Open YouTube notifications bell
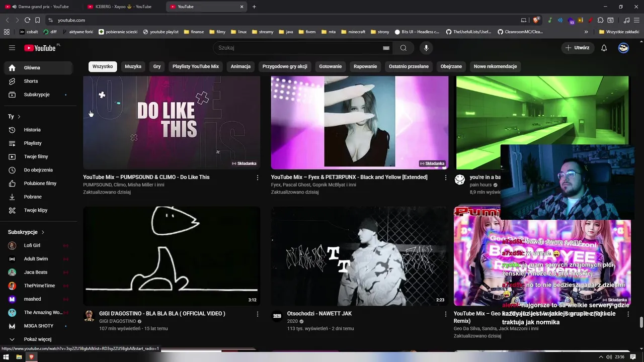The height and width of the screenshot is (362, 644). [x=604, y=48]
